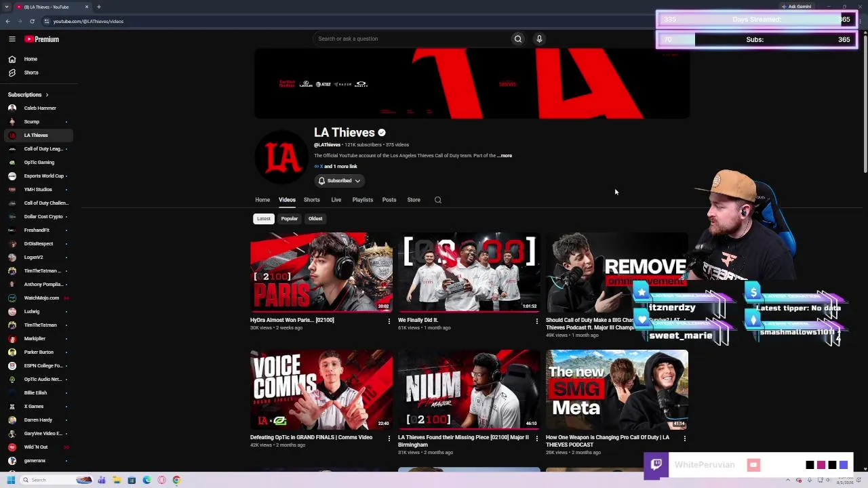Open the Scump channel avatar in sidebar
868x488 pixels.
(x=12, y=122)
